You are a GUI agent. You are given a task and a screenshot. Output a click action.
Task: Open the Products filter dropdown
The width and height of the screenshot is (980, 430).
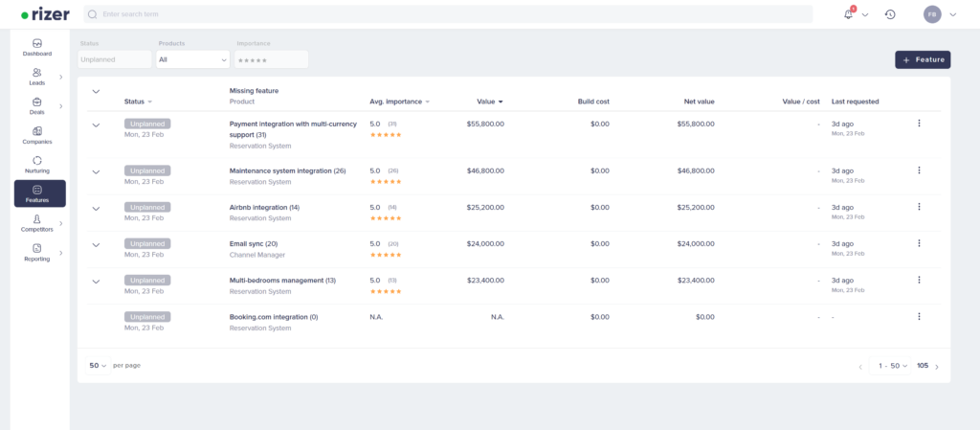(192, 59)
